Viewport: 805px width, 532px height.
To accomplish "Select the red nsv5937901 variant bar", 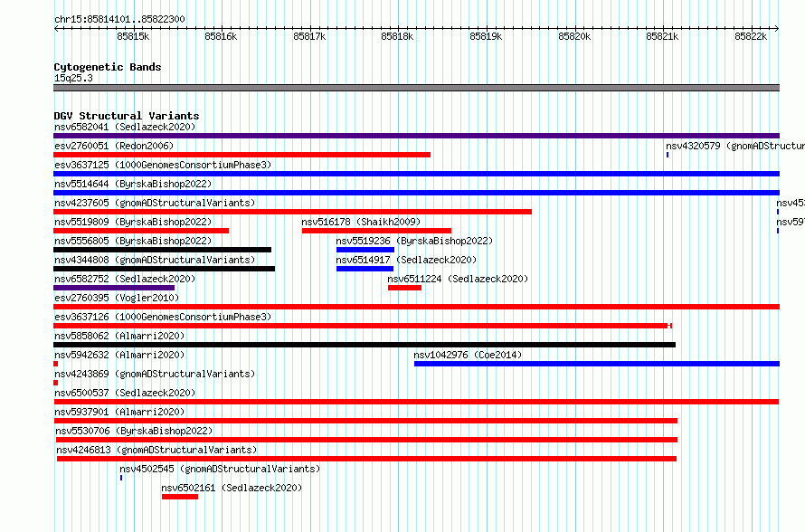I will pos(365,421).
